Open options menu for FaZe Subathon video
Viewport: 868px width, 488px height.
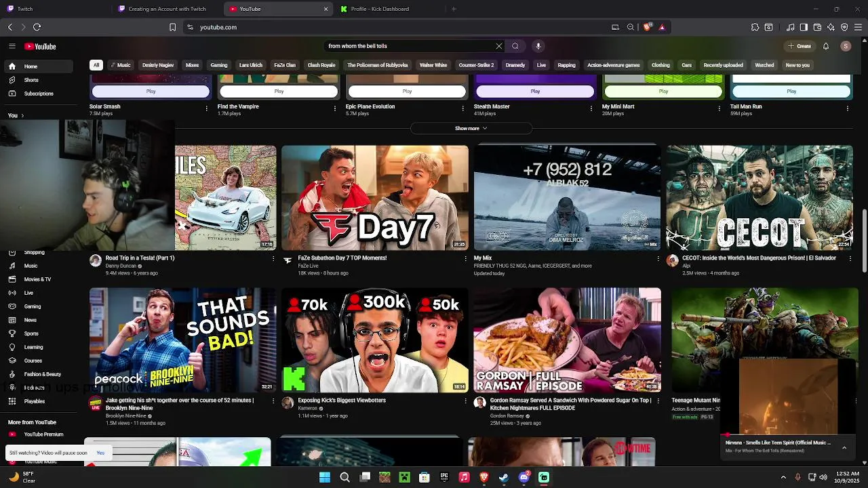click(x=465, y=259)
